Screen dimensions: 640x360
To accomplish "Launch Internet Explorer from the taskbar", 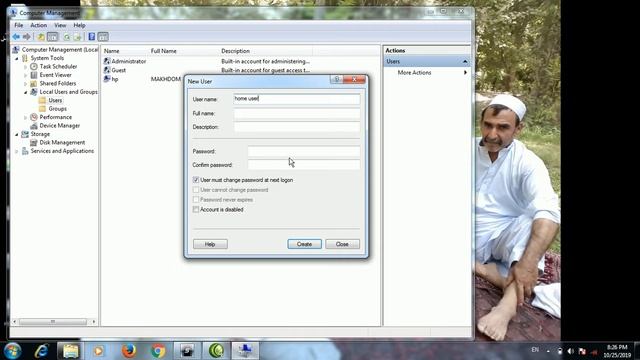I will (41, 351).
